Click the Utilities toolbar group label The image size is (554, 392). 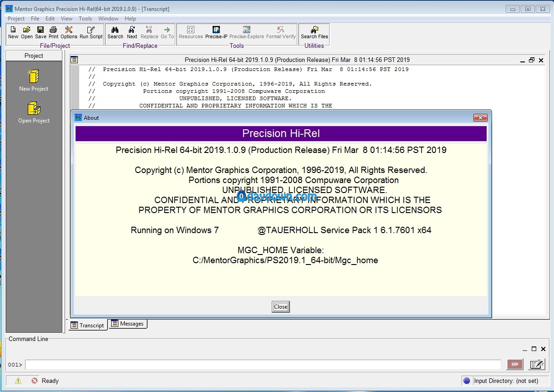(314, 46)
